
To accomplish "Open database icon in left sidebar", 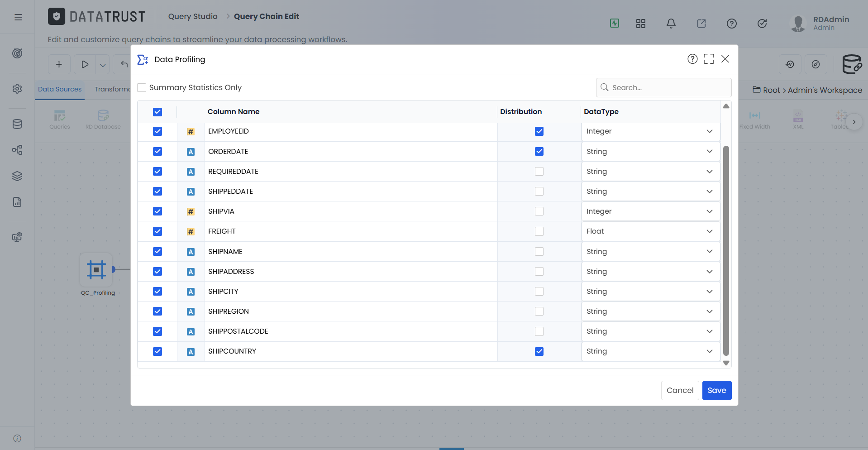I will coord(17,124).
